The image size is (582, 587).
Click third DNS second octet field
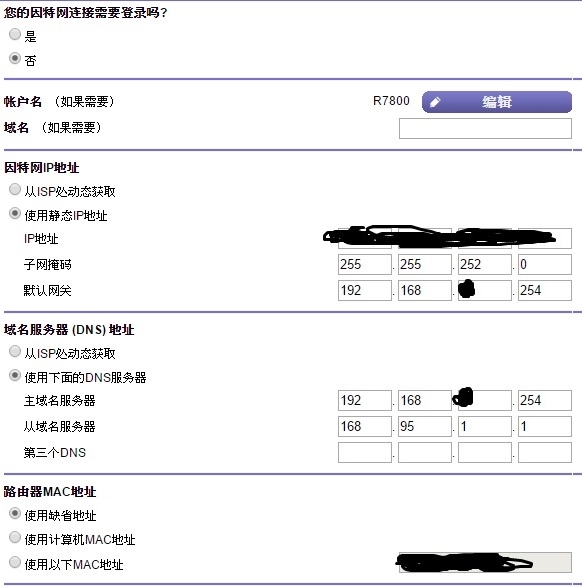(425, 453)
